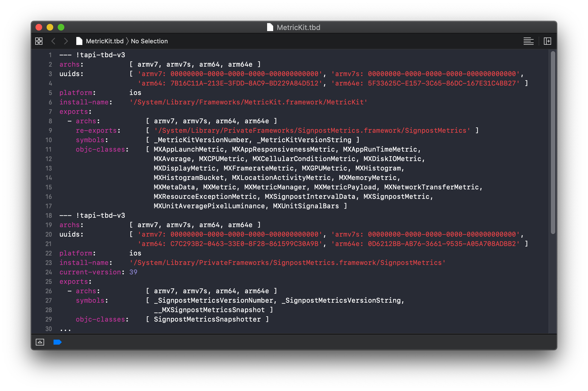
Task: Click line number 18 in the gutter
Action: (49, 215)
